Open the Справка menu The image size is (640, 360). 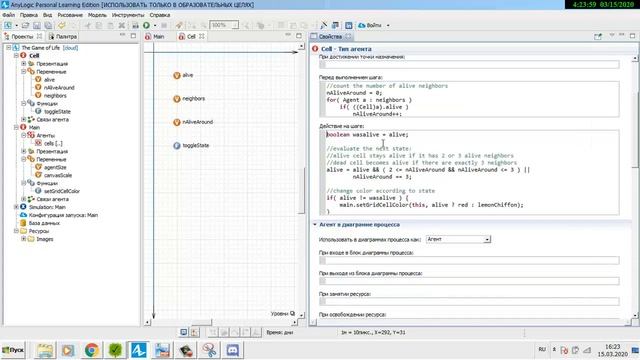tap(160, 15)
